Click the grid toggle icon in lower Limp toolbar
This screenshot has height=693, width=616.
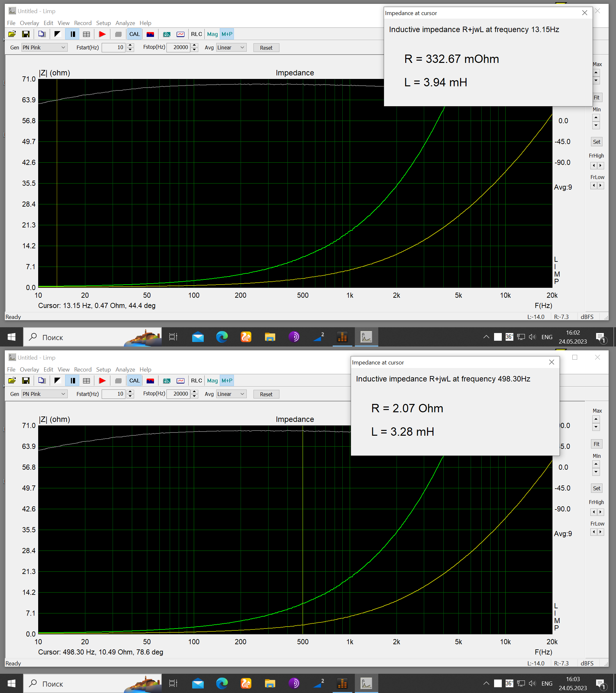pyautogui.click(x=86, y=381)
